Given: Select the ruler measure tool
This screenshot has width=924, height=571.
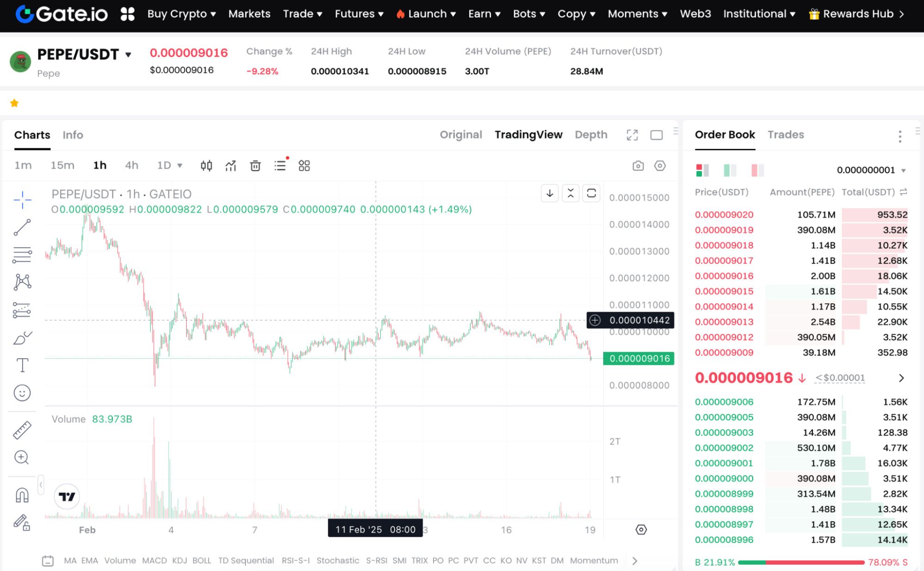Looking at the screenshot, I should [22, 430].
